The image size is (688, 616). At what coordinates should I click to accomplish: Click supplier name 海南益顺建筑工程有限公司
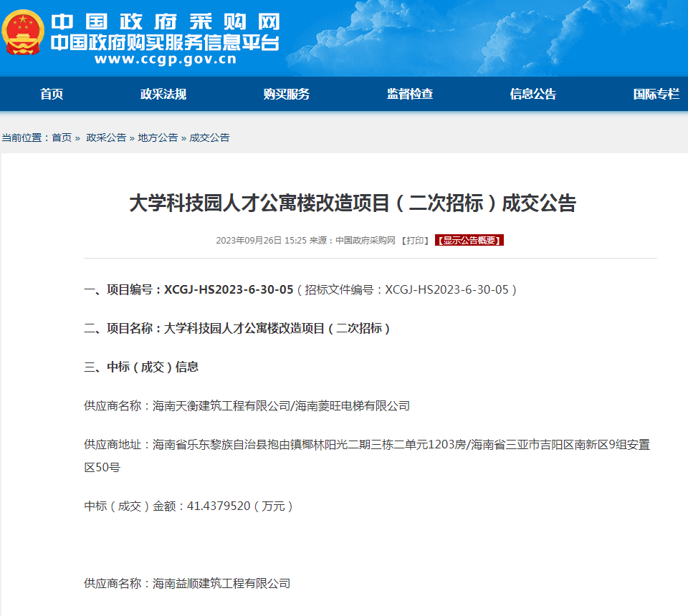point(221,584)
